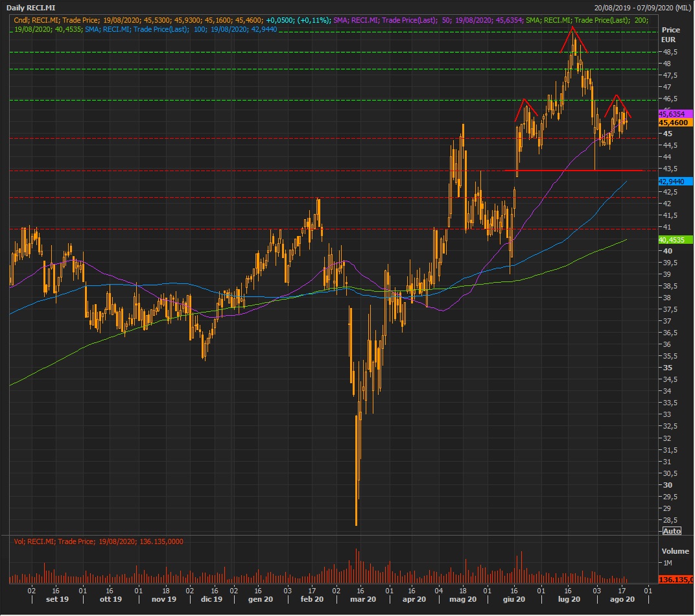Click the Daily RECI.MI chart title
The height and width of the screenshot is (616, 695).
coord(30,8)
